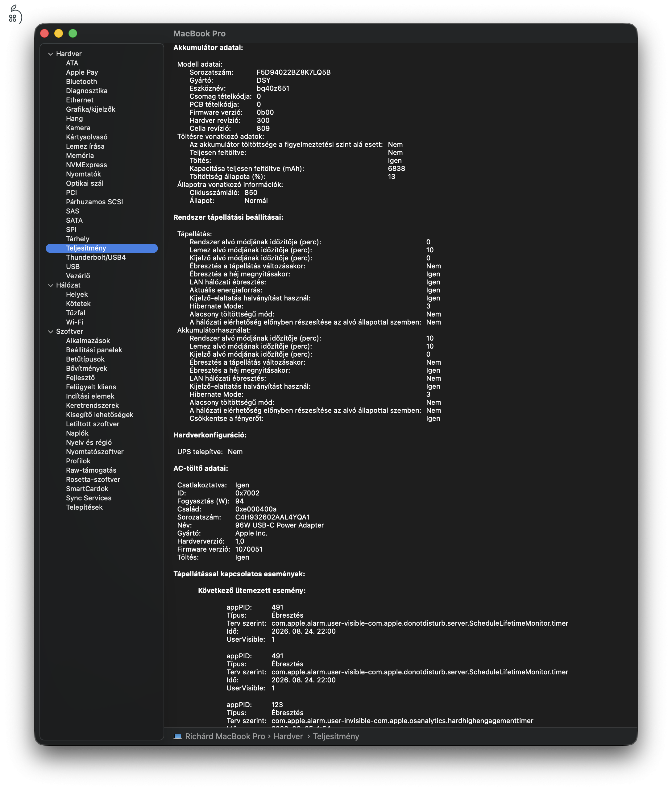This screenshot has height=791, width=672.
Task: Open Nyomtatók entry
Action: click(x=83, y=174)
